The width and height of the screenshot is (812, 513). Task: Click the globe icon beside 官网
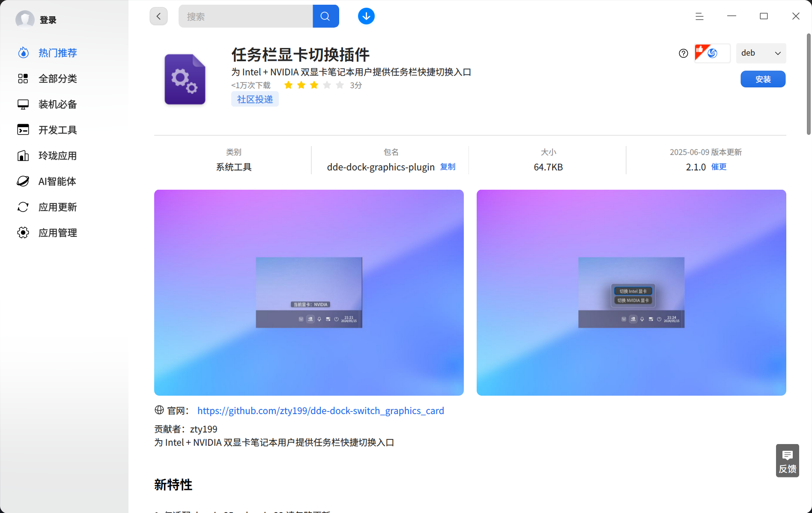tap(159, 410)
